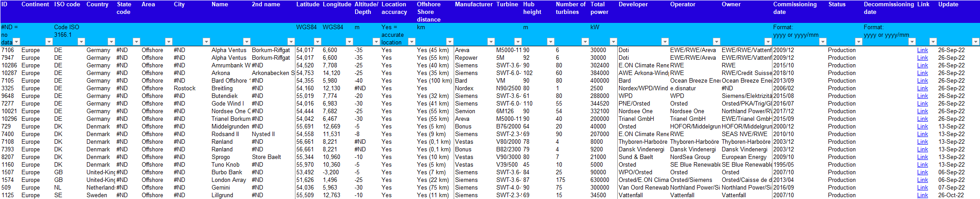
Task: Open the Link for Middelgrunden row
Action: [x=922, y=127]
